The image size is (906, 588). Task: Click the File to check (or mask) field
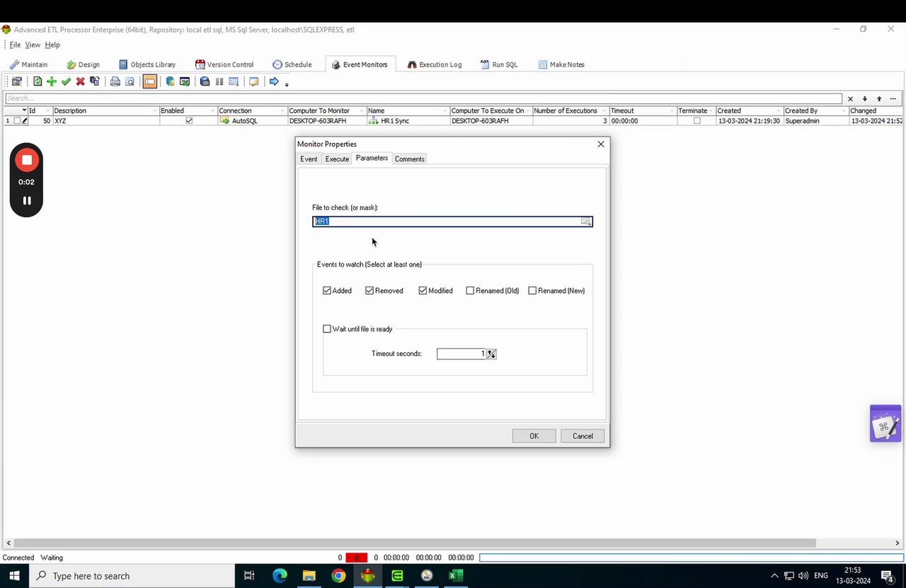[452, 221]
